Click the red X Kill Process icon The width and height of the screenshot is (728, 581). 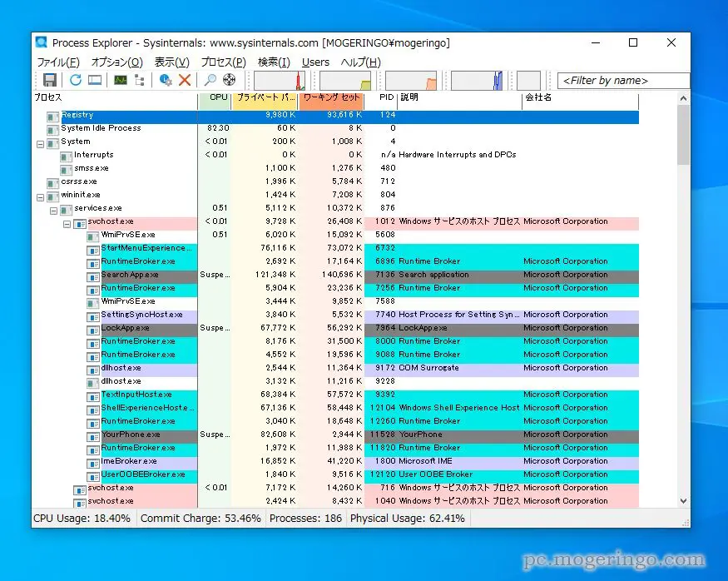point(185,80)
